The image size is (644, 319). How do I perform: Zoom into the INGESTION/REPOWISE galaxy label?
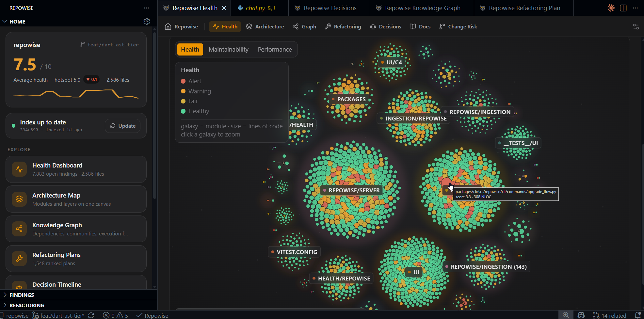[413, 119]
